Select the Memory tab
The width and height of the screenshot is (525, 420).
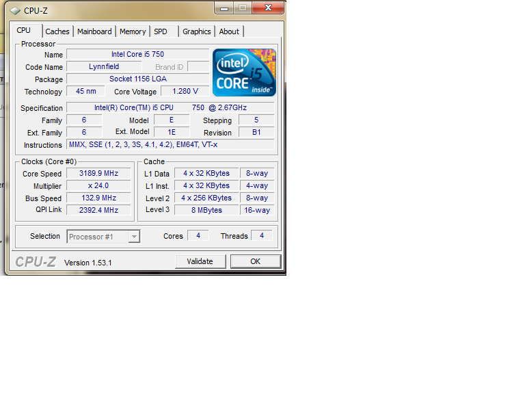(133, 31)
